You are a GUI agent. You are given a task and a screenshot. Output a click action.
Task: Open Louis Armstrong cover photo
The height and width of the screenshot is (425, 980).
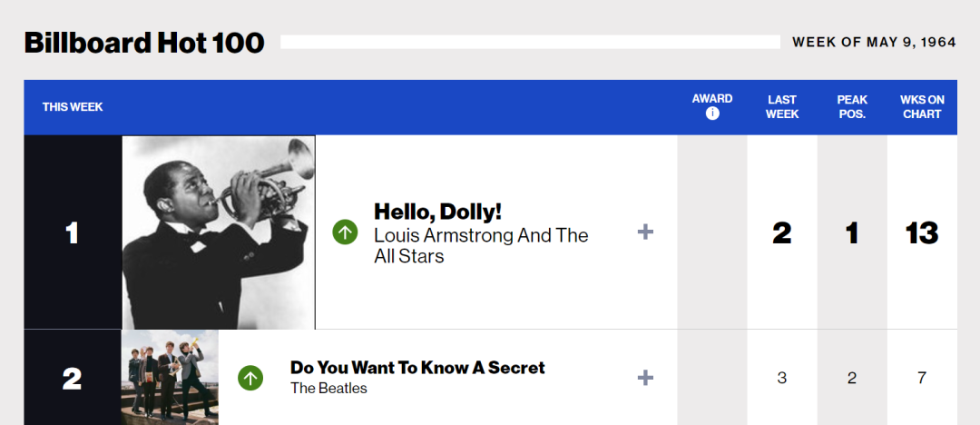click(219, 232)
